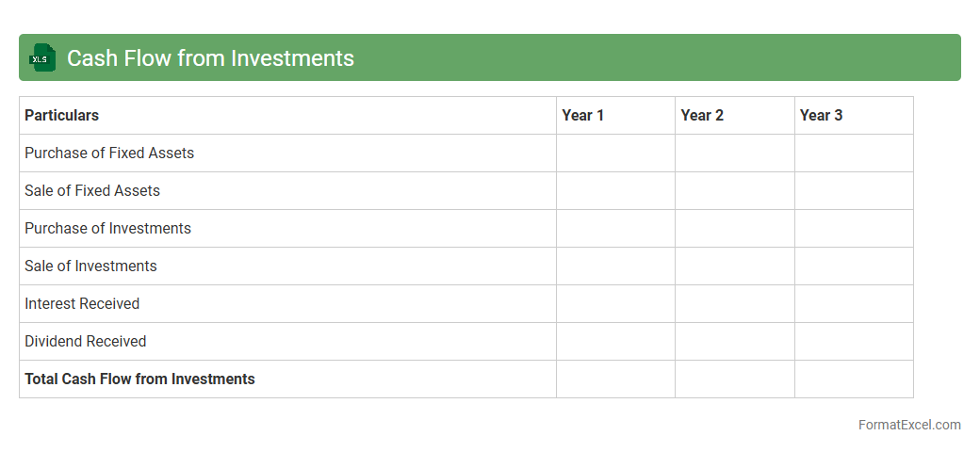Click the Total Cash Flow from Investments label
This screenshot has height=452, width=980.
click(139, 379)
